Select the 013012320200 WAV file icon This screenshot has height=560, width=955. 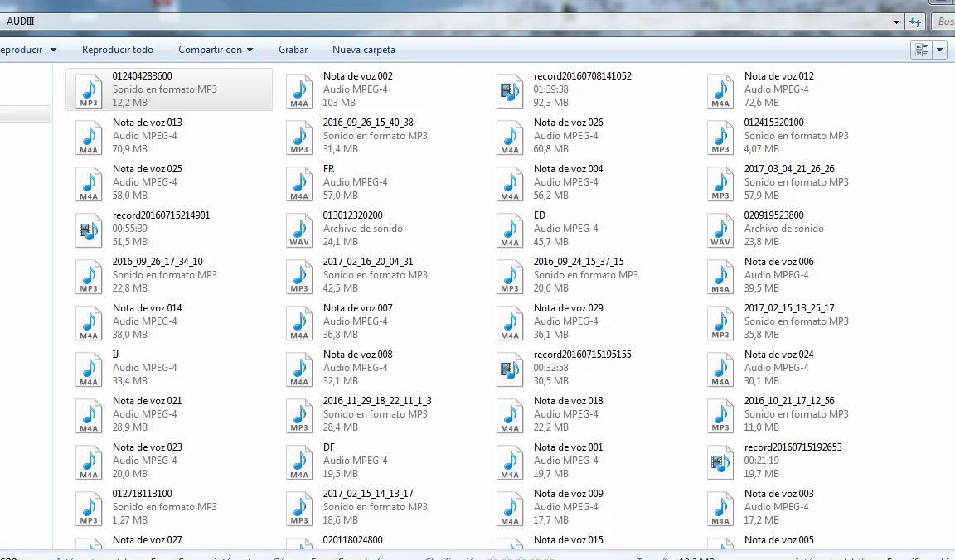coord(299,229)
